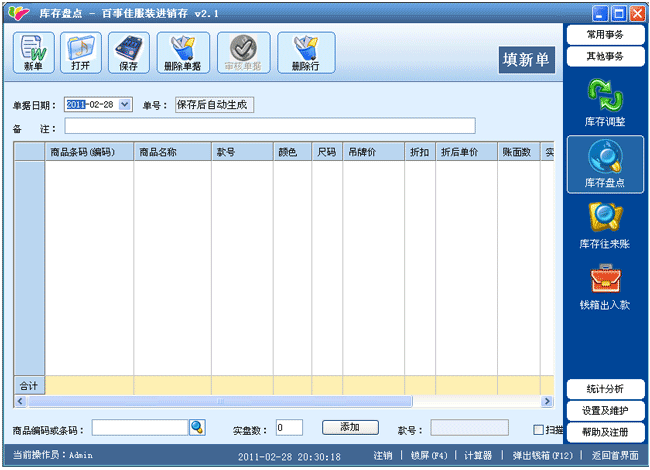650x470 pixels.
Task: Click the table scroll left arrow
Action: pyautogui.click(x=20, y=401)
